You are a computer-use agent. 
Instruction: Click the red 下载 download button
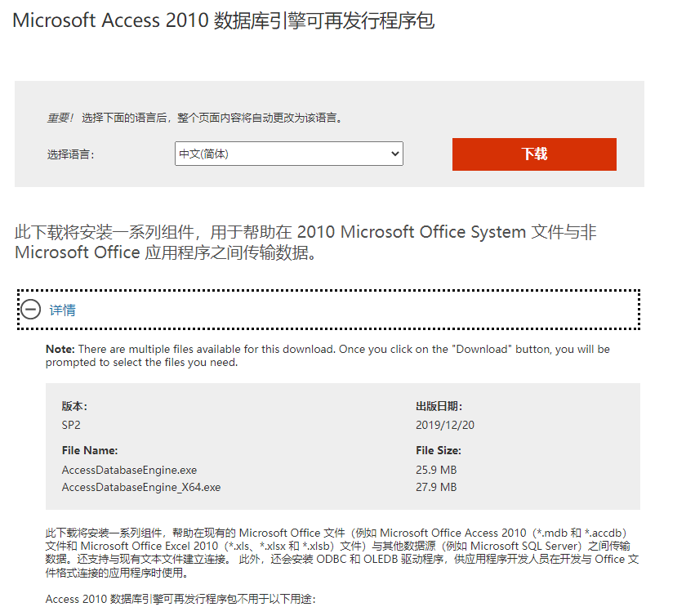[x=534, y=154]
